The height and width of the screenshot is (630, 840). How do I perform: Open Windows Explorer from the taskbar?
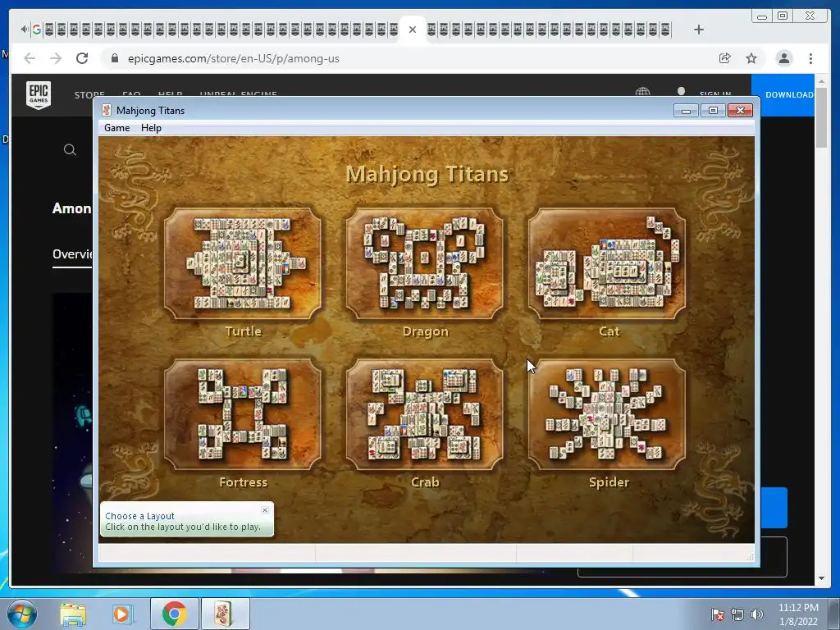click(73, 614)
